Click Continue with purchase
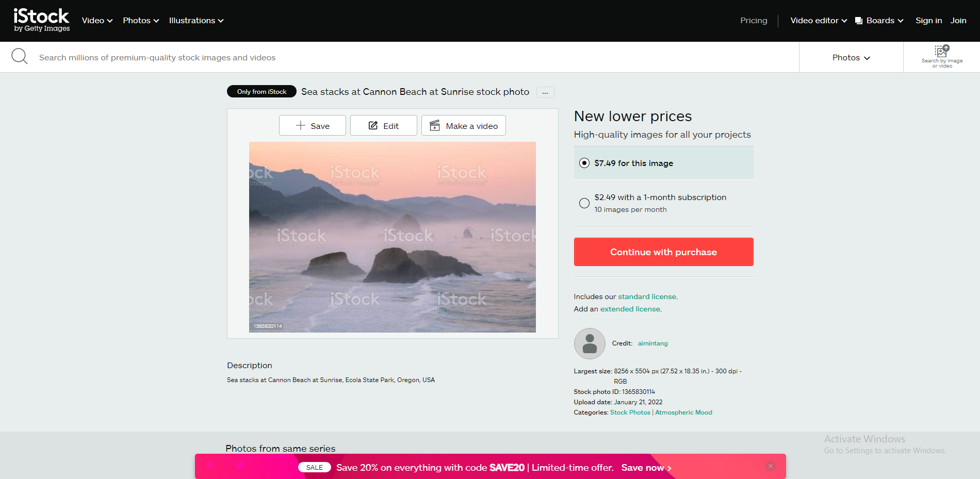Screen dimensions: 980x479 coord(663,252)
